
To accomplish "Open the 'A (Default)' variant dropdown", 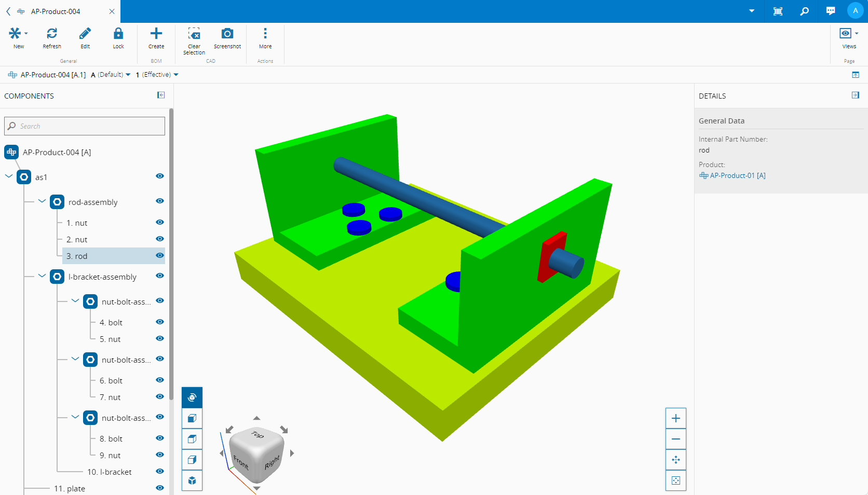I will click(x=111, y=75).
